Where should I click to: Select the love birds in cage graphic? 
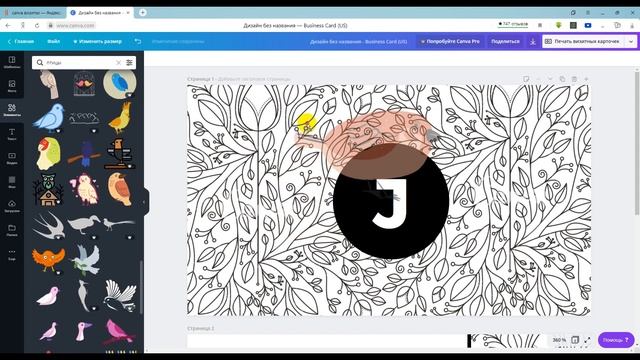point(84,84)
